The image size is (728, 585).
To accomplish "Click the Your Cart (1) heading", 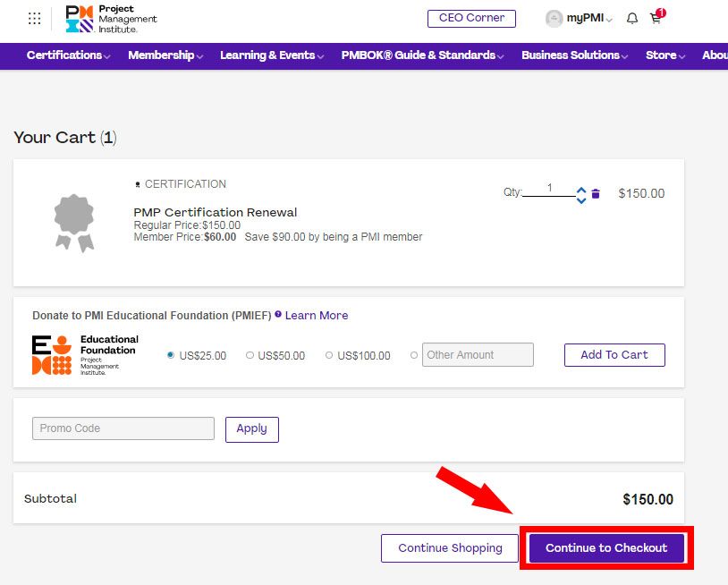I will (65, 138).
